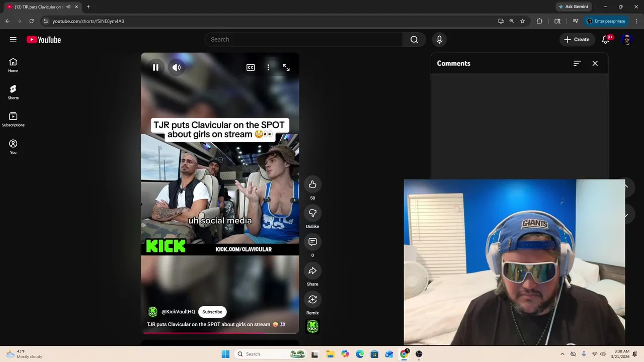The image size is (644, 362).
Task: Open the KickVaultHQ channel avatar
Action: pos(153,312)
